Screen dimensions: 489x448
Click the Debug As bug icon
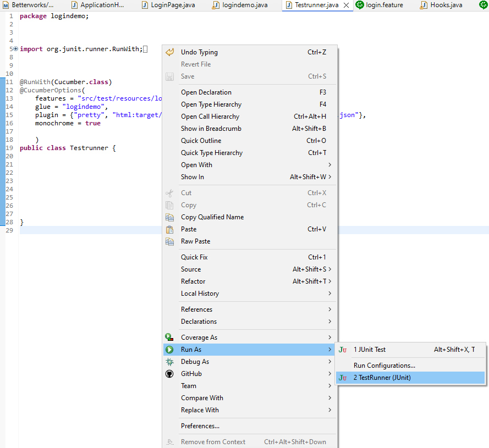(x=169, y=362)
